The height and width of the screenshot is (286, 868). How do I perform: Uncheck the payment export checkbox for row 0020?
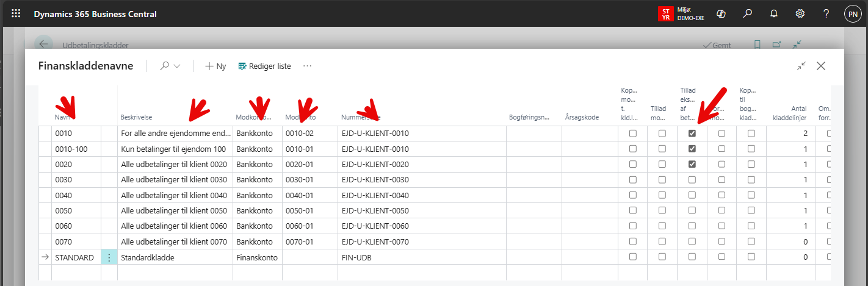point(692,164)
